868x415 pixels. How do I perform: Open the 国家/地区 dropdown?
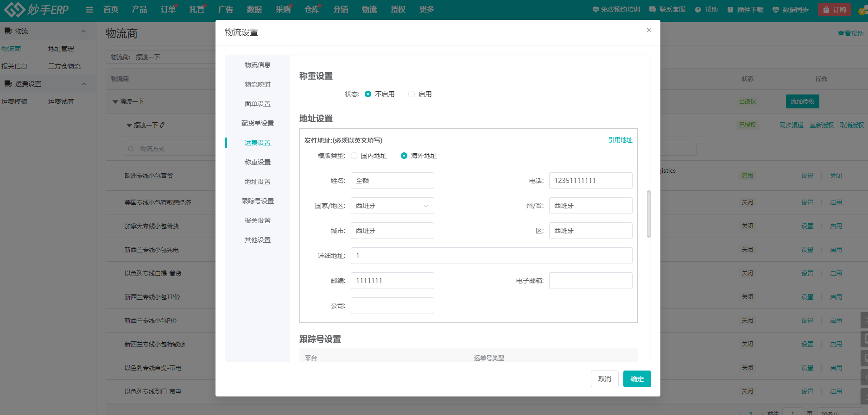pos(392,206)
